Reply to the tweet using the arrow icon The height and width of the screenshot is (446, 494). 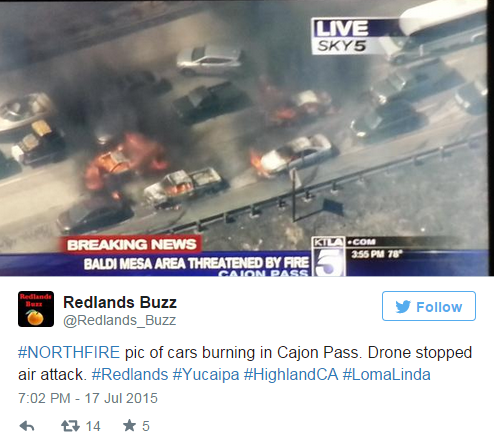27,426
